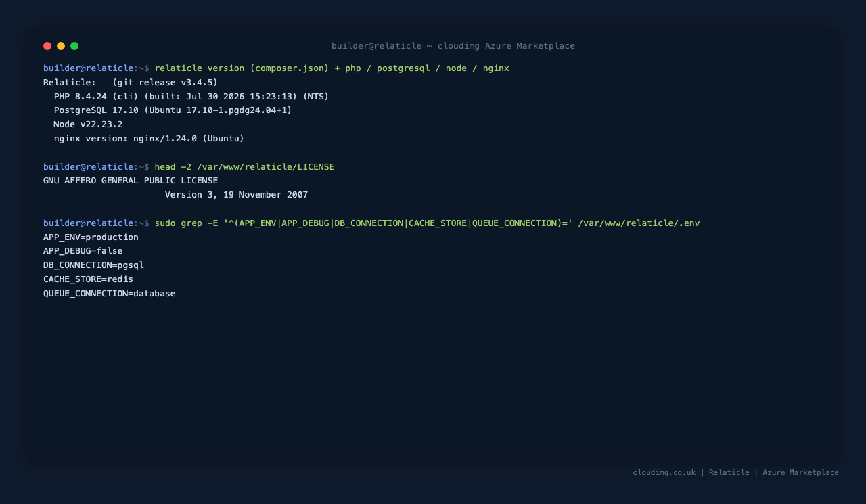
Task: Select the Node v22.23.2 line
Action: 88,124
